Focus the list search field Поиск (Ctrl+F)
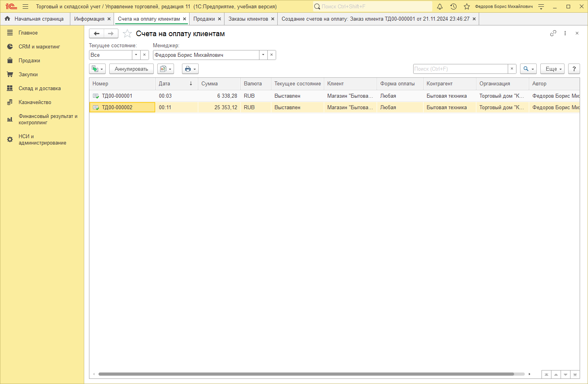 click(460, 69)
